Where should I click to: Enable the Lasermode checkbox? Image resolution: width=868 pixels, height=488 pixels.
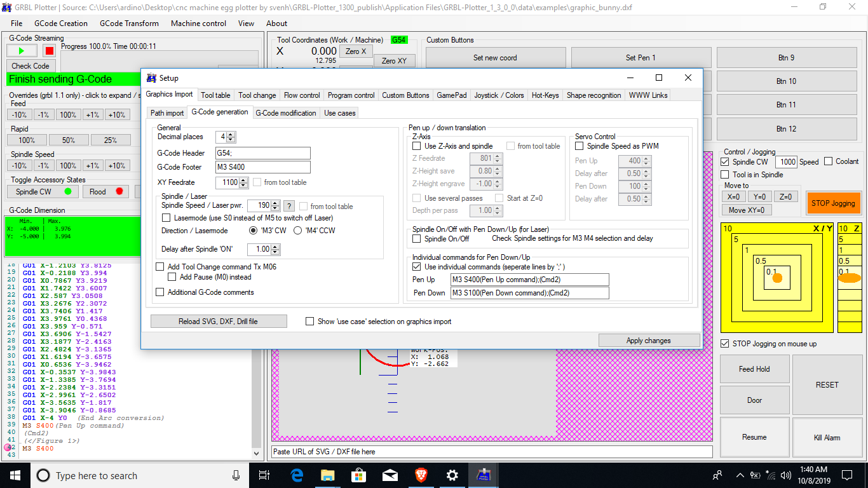click(x=167, y=218)
